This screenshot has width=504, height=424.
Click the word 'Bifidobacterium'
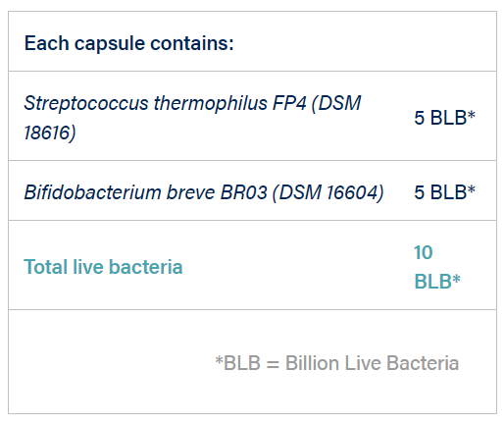[x=92, y=192]
